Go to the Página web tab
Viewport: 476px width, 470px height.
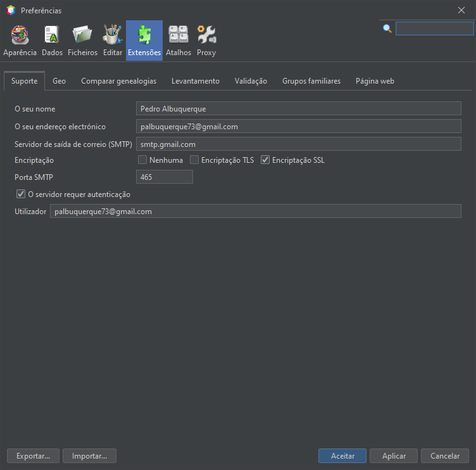click(x=375, y=81)
